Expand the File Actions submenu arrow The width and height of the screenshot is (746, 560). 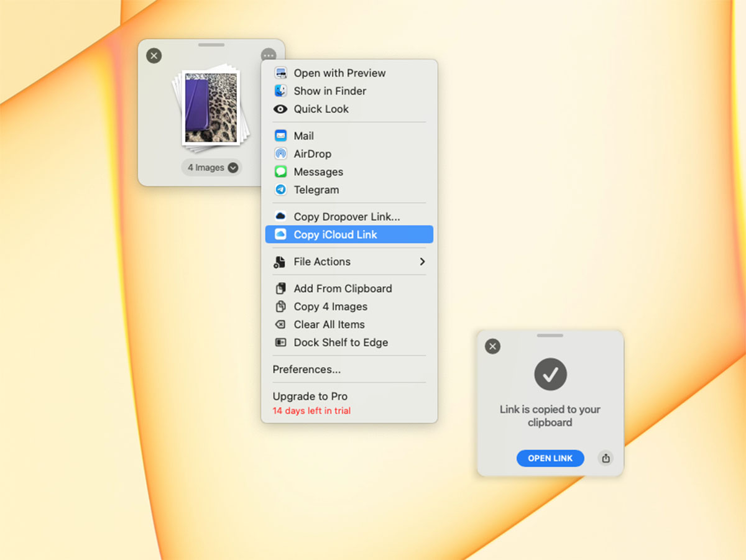[422, 262]
